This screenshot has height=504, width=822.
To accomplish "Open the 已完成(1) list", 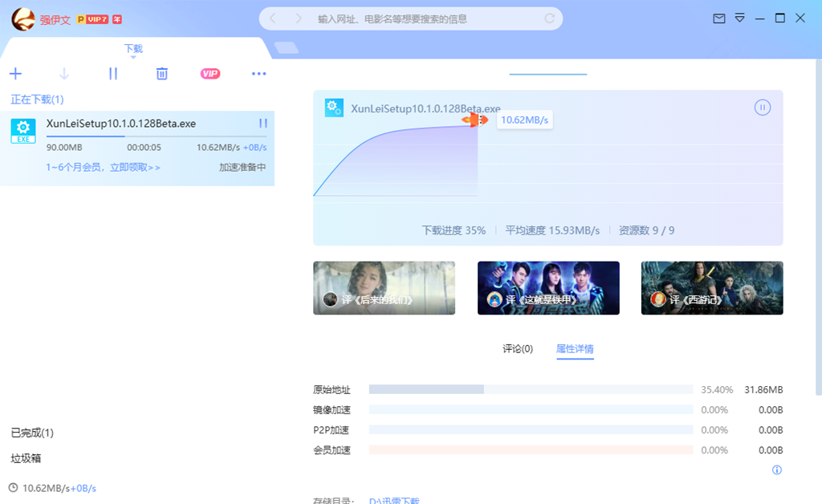I will (32, 433).
